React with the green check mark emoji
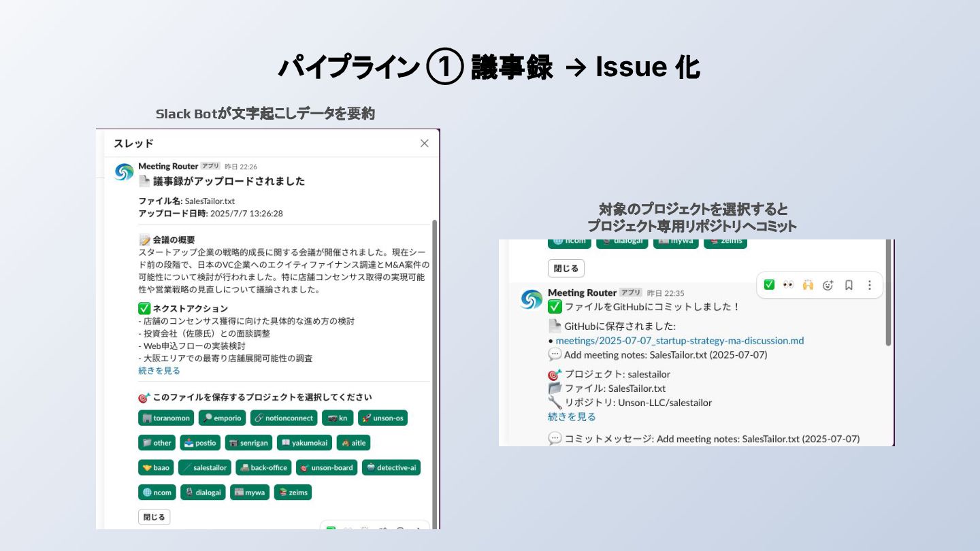Screen dimensions: 980x551 (x=769, y=285)
